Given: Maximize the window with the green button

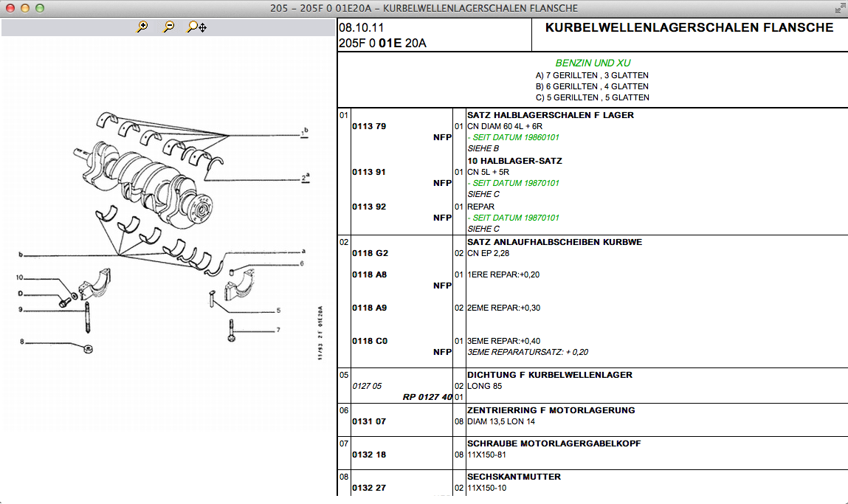Looking at the screenshot, I should [40, 8].
